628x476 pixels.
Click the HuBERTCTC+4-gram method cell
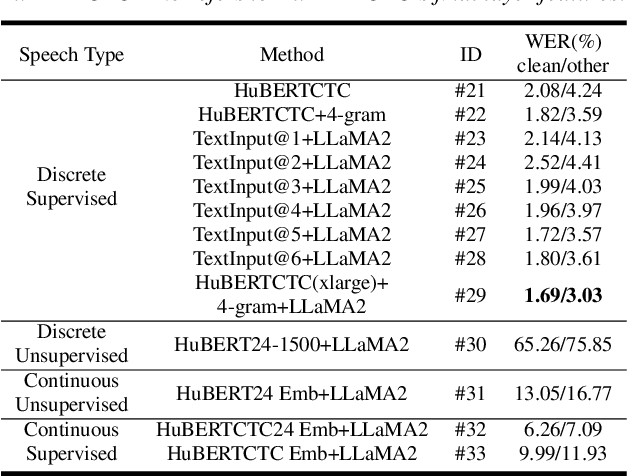291,115
